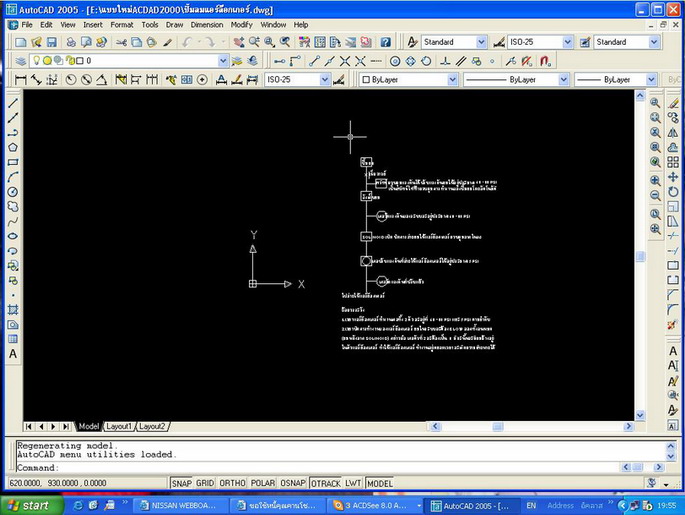
Task: Open the ByLayer color control dropdown
Action: [452, 79]
